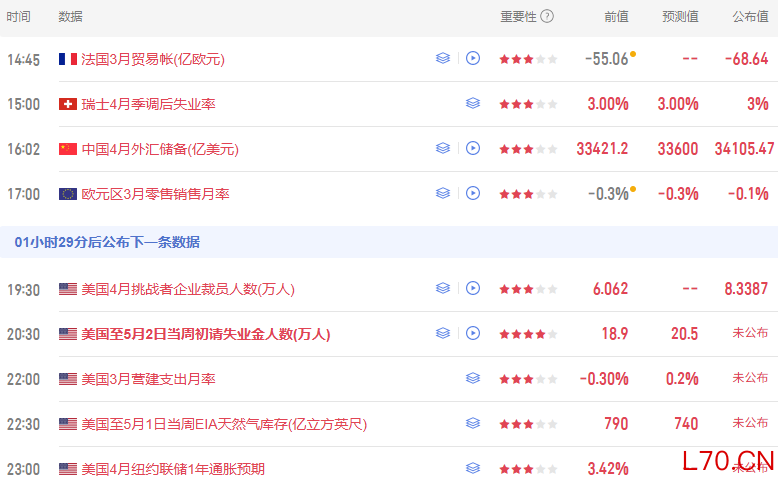Click Swiss flag in 15:00 row
This screenshot has width=778, height=481.
(x=67, y=104)
